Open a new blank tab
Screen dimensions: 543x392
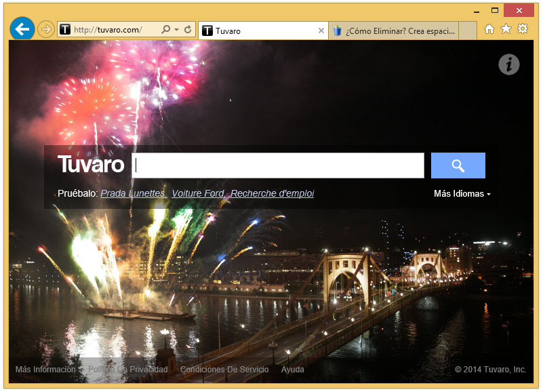click(468, 31)
